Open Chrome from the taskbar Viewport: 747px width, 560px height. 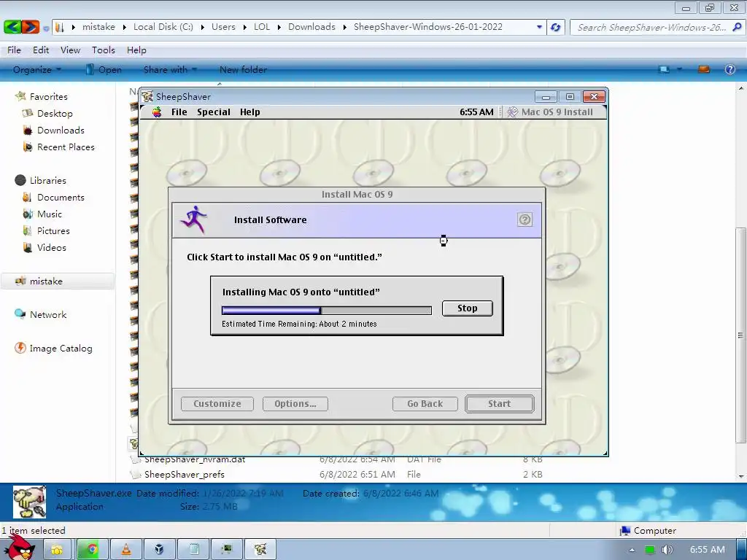(92, 550)
